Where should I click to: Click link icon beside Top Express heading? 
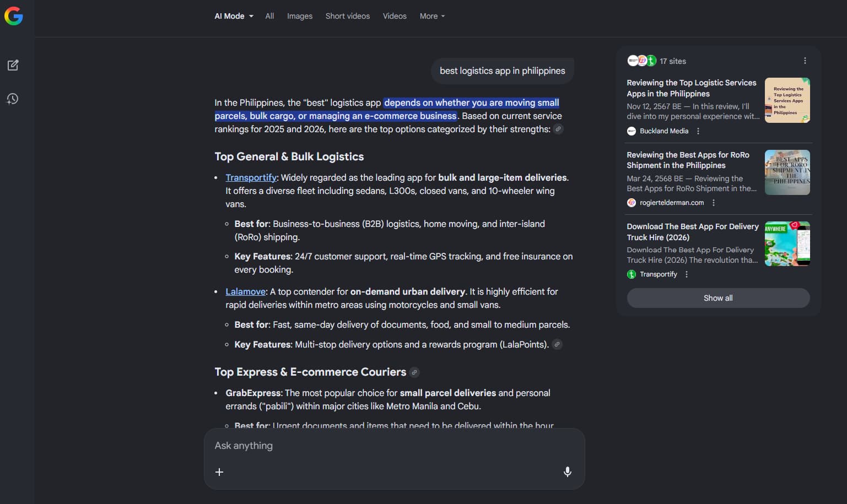(414, 372)
